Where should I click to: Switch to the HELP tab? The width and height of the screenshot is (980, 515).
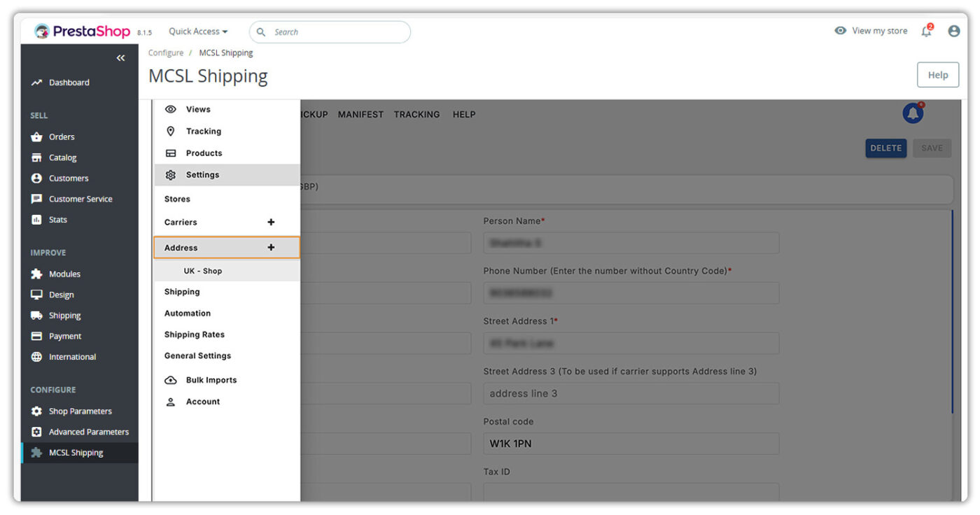464,115
